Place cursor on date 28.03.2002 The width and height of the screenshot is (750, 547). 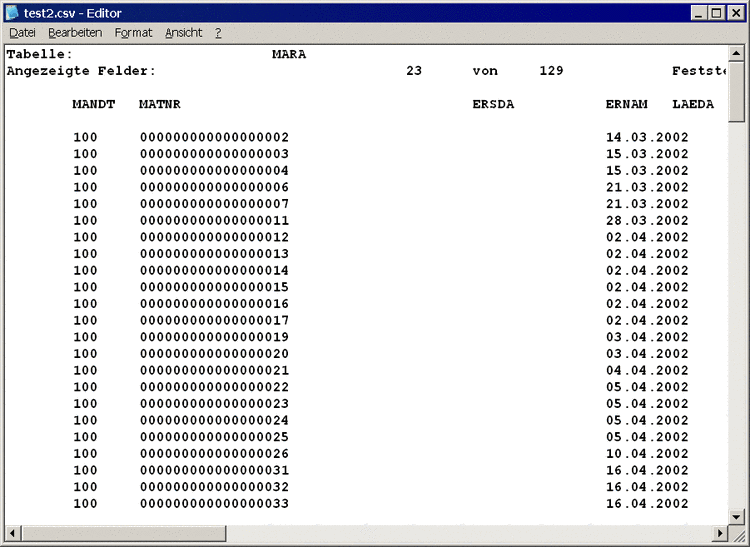tap(647, 220)
